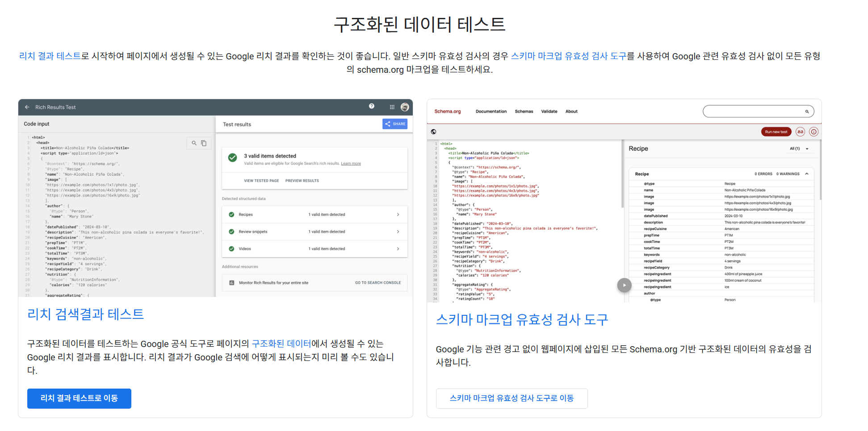Click the 스키마 마크업 유효성 검사 도구 link in intro paragraph

tap(569, 56)
